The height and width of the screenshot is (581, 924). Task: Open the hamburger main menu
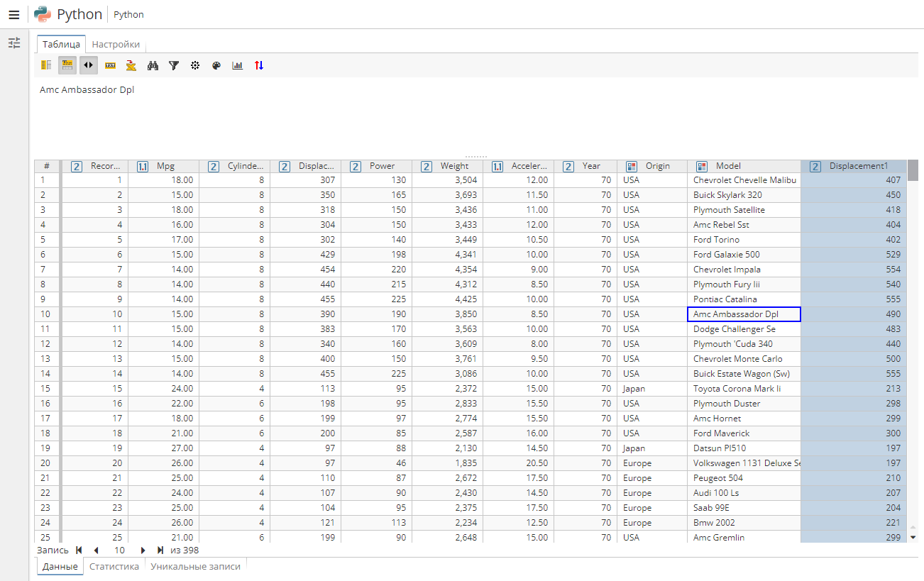click(x=13, y=15)
